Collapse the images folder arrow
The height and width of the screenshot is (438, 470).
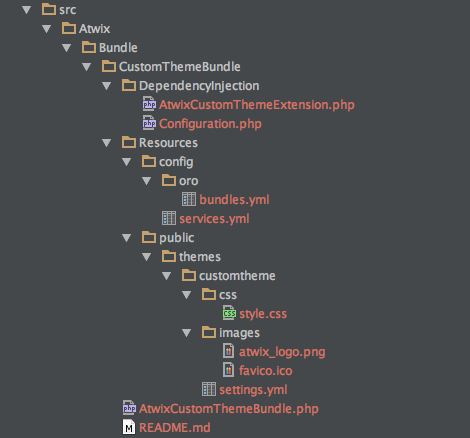(187, 333)
